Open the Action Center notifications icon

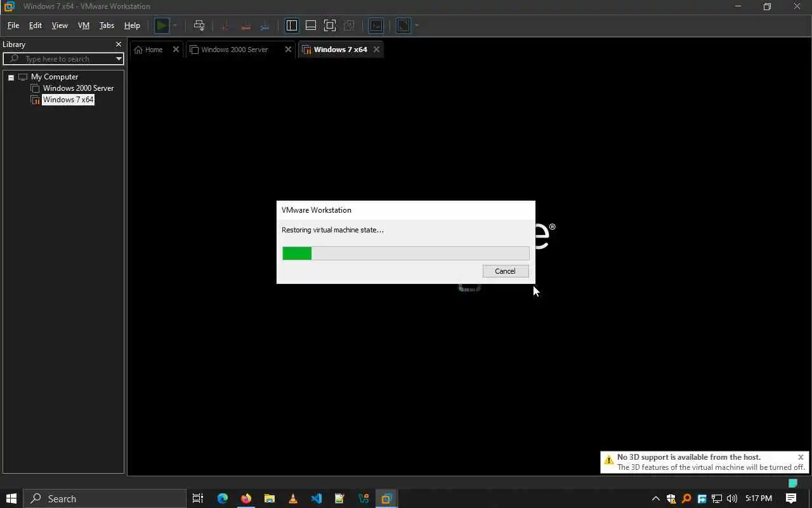pyautogui.click(x=791, y=498)
